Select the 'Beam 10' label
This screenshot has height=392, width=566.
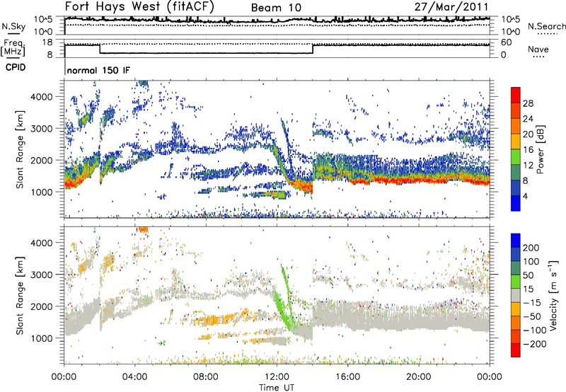[x=276, y=8]
